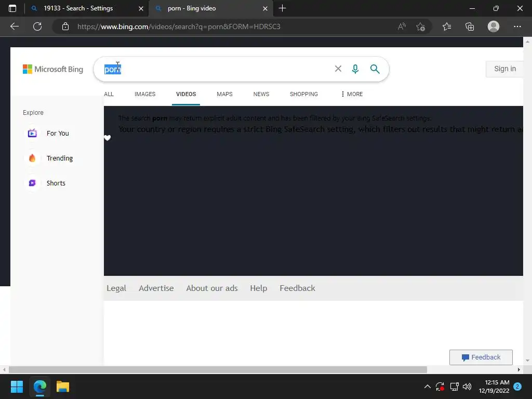Click the browser back arrow
Screen dimensions: 532x399
pos(14,26)
